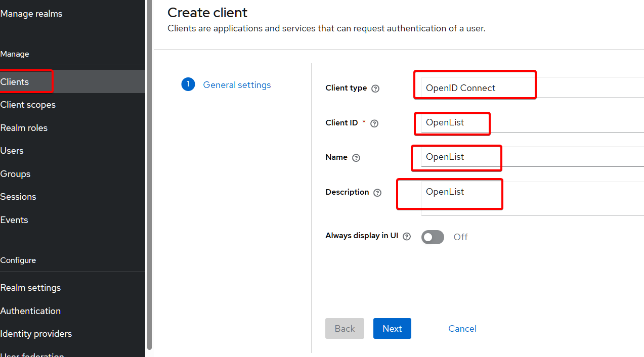Click help icon next to Client type

pyautogui.click(x=375, y=88)
